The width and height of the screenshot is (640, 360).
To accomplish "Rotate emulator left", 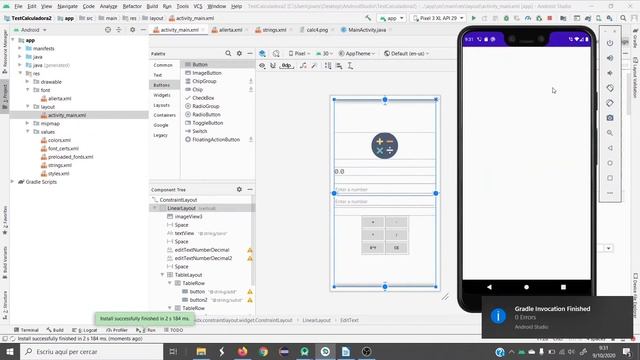I will [610, 88].
